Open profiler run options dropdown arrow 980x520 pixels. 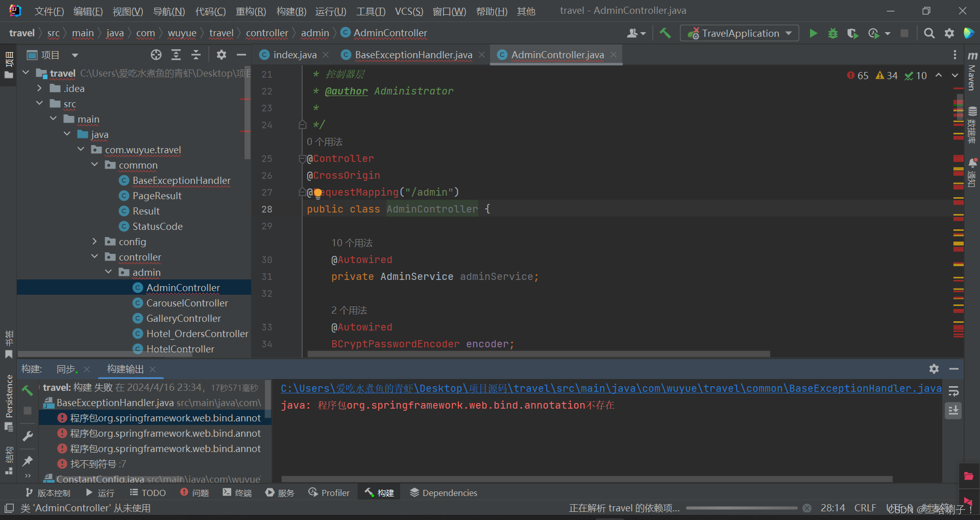tap(888, 33)
